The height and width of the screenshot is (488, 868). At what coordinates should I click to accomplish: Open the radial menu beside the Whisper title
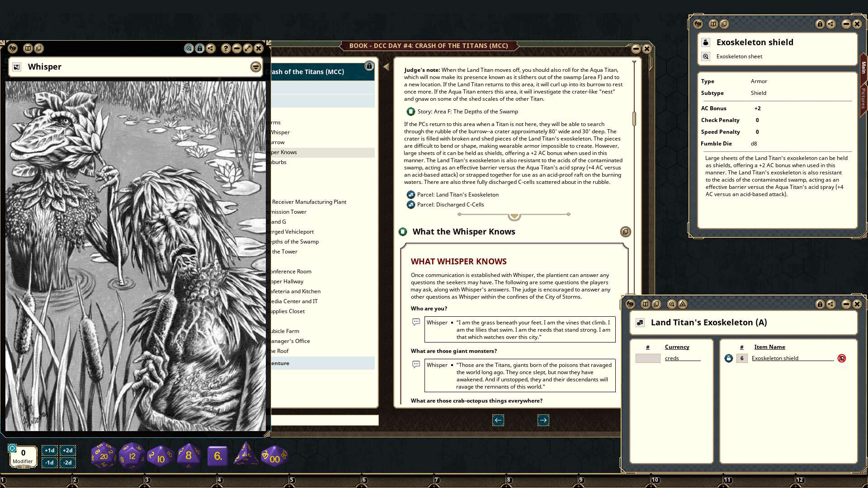255,66
